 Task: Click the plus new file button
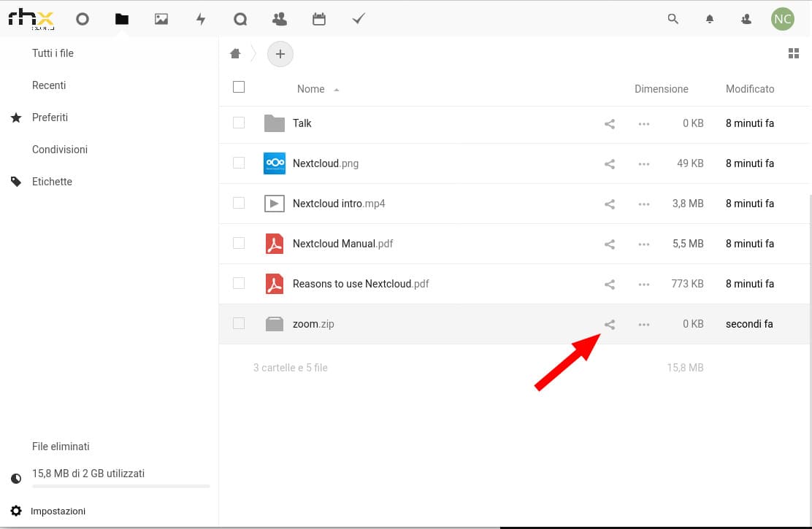click(280, 54)
